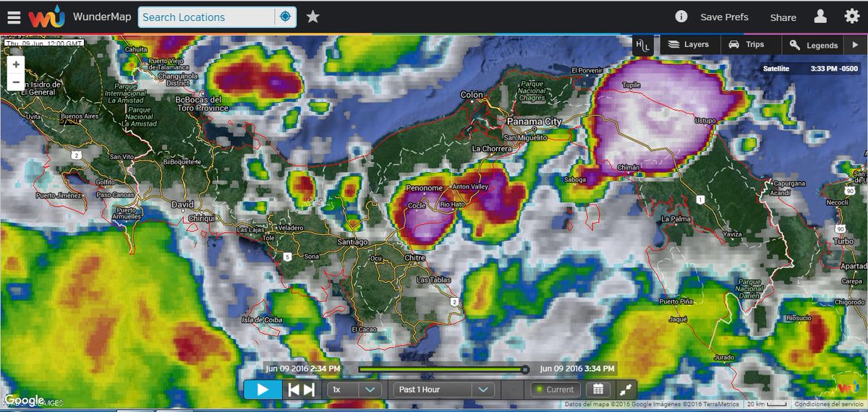Open the 1x speed dropdown
Screen dimensions: 868x412
click(x=354, y=390)
